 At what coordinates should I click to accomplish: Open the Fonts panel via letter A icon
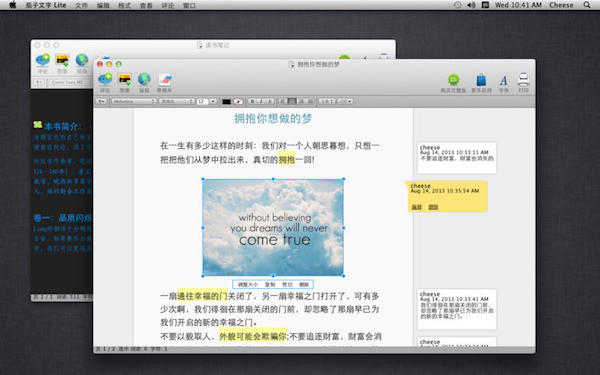point(504,80)
